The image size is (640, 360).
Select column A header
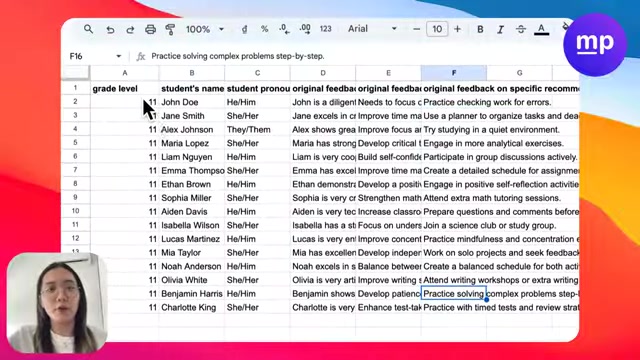point(124,73)
